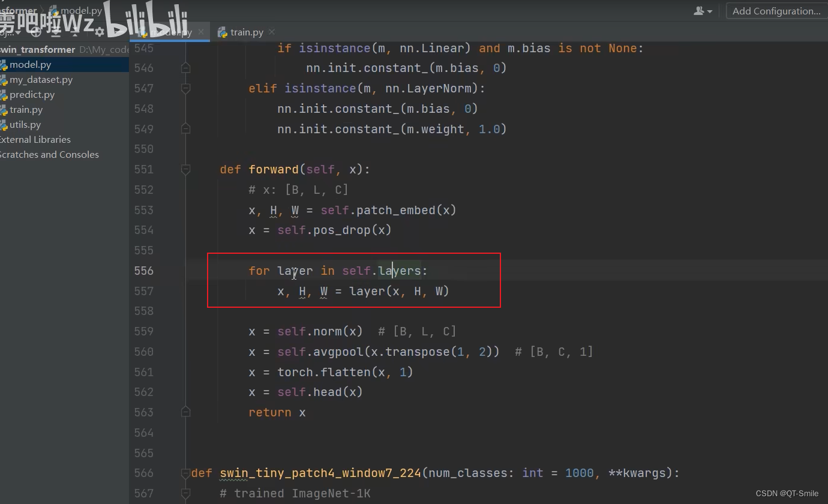
Task: Close the train.py editor tab
Action: point(272,32)
